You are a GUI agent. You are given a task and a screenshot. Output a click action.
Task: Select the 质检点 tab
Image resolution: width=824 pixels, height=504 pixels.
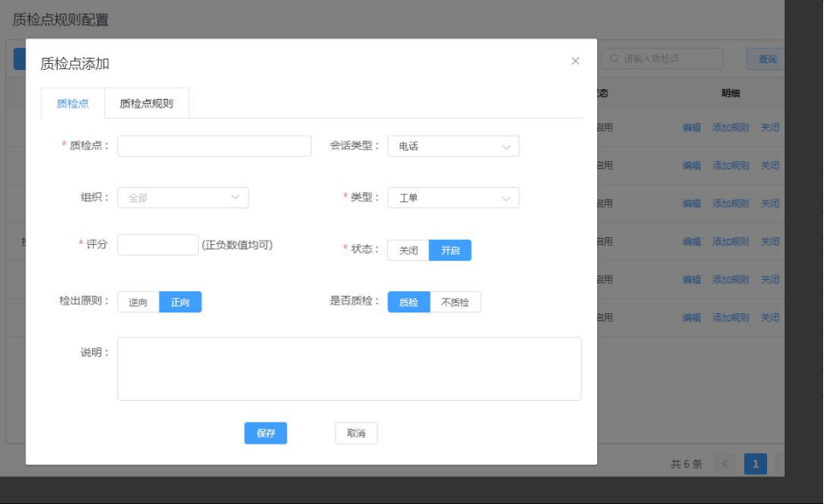[x=73, y=103]
